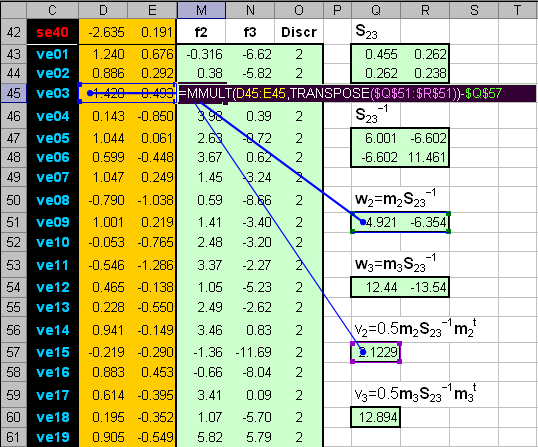Click the Discr column heading cell
The width and height of the screenshot is (538, 447).
(x=299, y=32)
